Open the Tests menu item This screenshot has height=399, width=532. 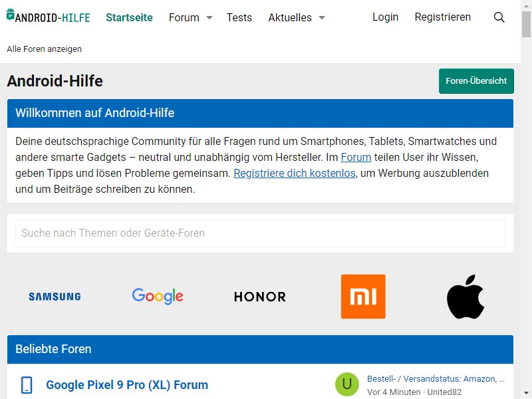pyautogui.click(x=239, y=17)
